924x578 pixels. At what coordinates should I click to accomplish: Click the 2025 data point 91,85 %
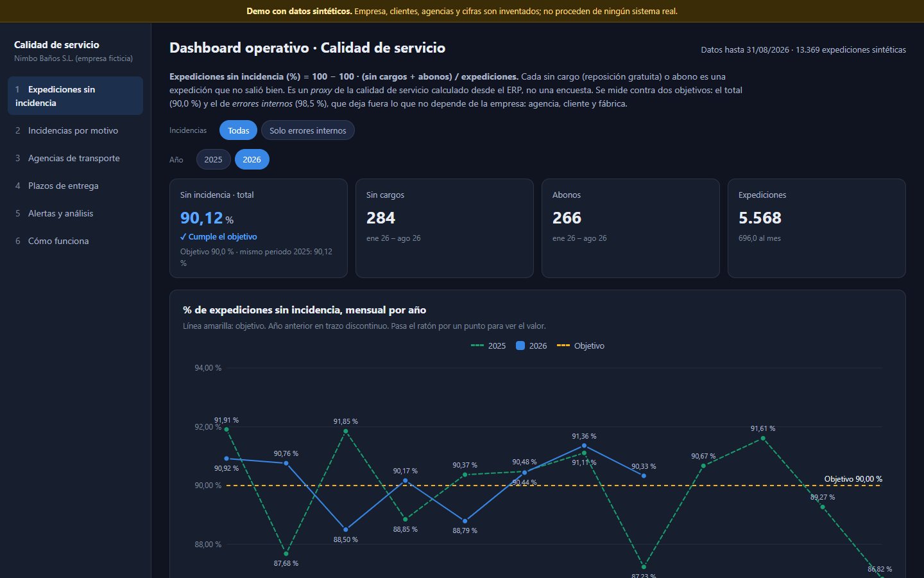coord(346,432)
